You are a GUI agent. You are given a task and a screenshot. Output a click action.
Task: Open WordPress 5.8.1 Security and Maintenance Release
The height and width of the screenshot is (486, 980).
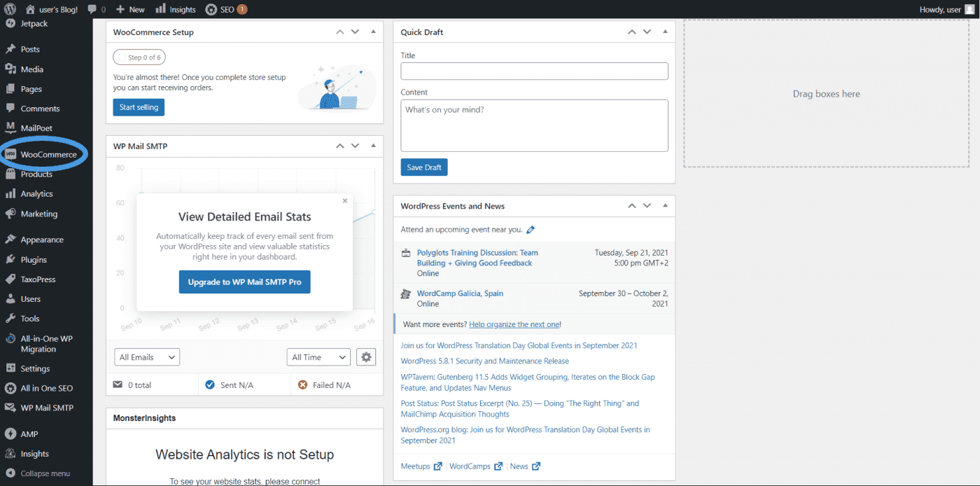pos(484,361)
